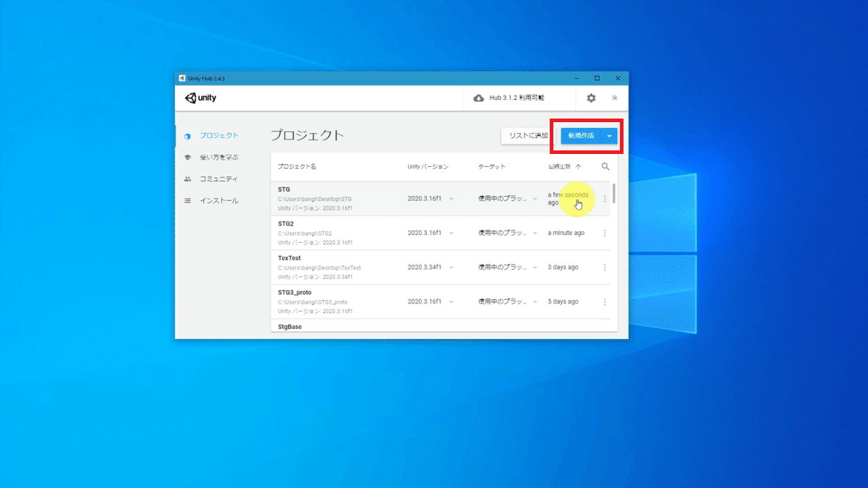The image size is (868, 488).
Task: Open the STG2 project by its name
Action: click(x=286, y=224)
